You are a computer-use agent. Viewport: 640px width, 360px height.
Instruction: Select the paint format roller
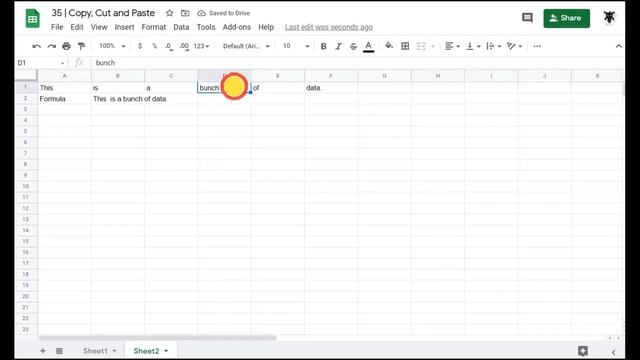(x=82, y=46)
